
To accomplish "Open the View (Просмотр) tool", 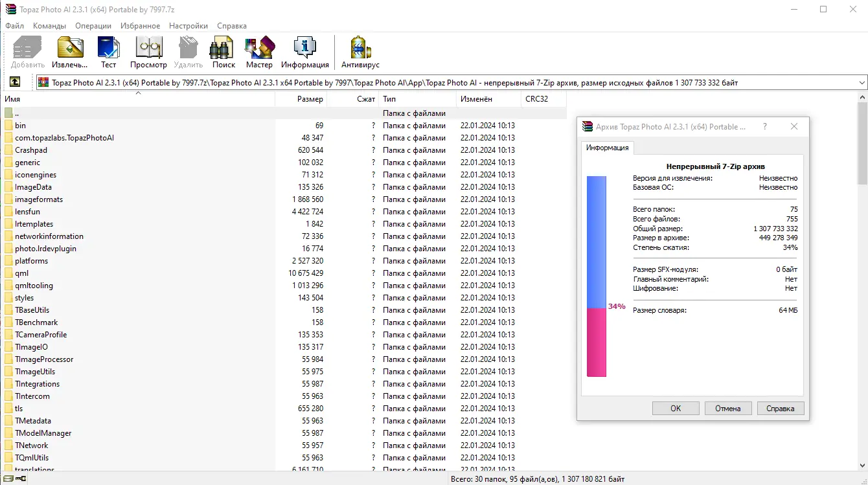I will pyautogui.click(x=148, y=52).
